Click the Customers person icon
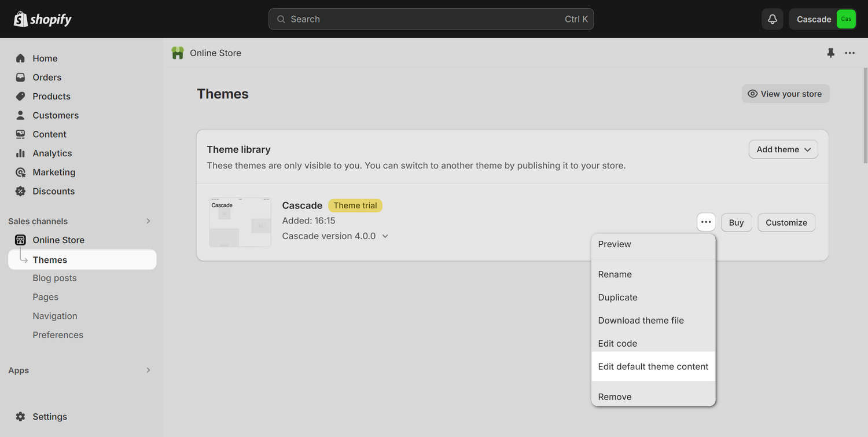The width and height of the screenshot is (868, 437). pyautogui.click(x=20, y=115)
